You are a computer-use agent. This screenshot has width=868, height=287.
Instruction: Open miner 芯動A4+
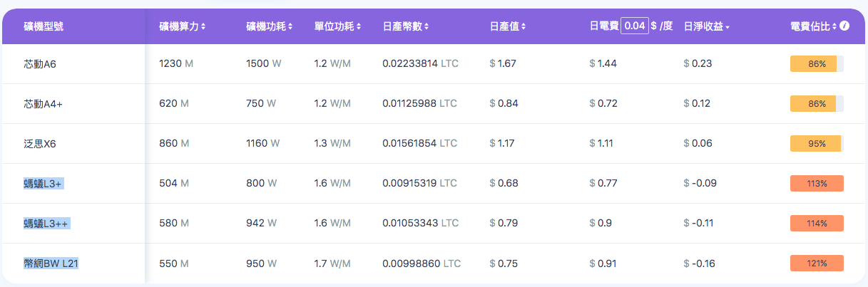[43, 103]
